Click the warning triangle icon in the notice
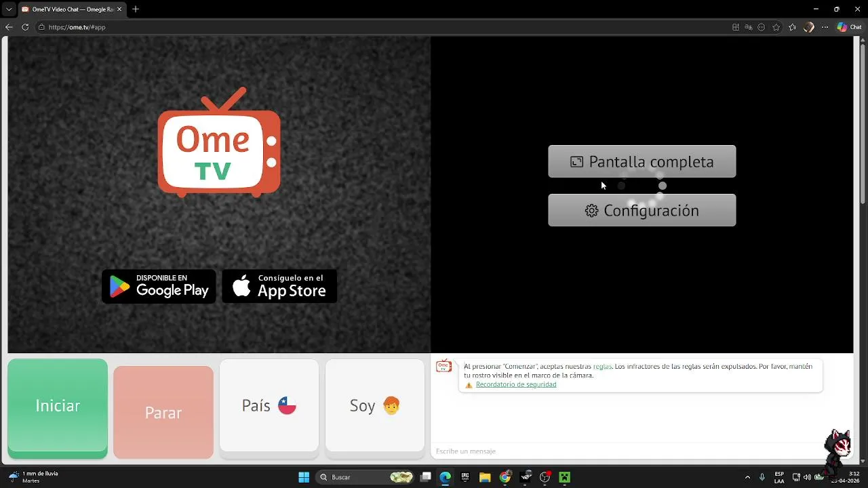 point(469,385)
